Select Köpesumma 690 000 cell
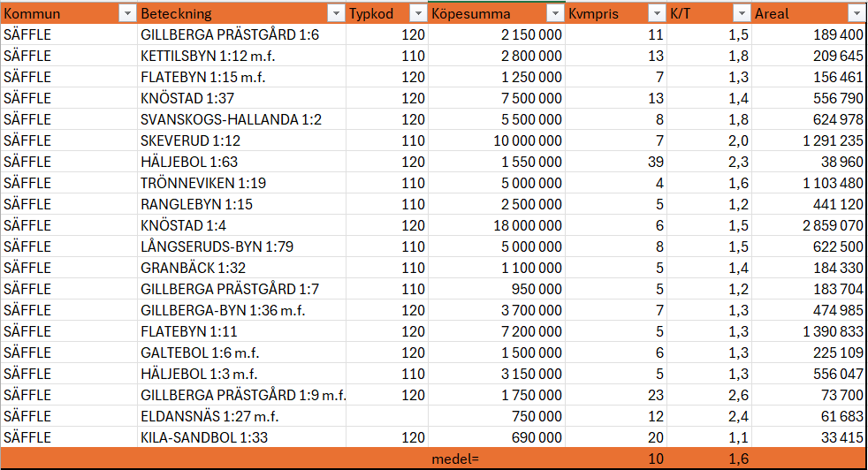The width and height of the screenshot is (868, 470). point(496,437)
